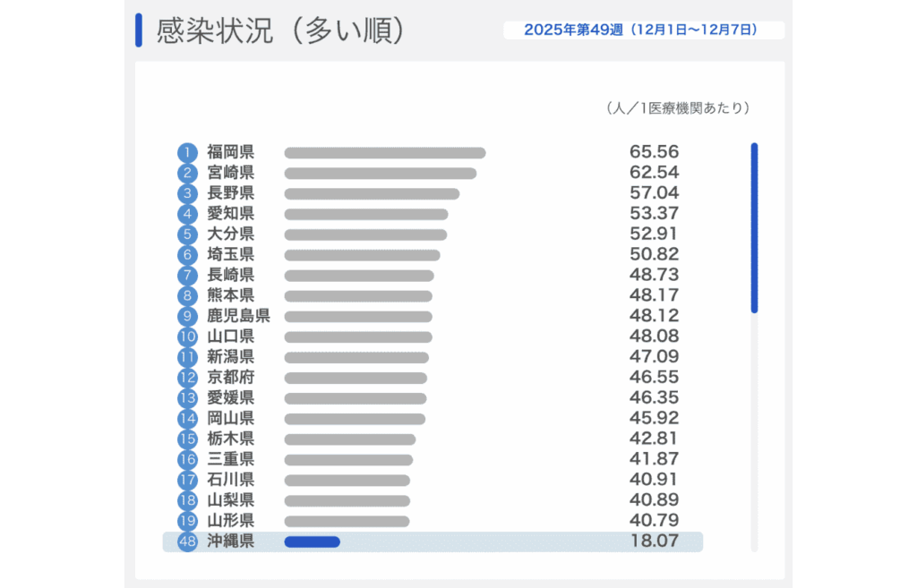The width and height of the screenshot is (917, 588).
Task: Click the rank 48 badge for 沖縄県
Action: [x=187, y=542]
